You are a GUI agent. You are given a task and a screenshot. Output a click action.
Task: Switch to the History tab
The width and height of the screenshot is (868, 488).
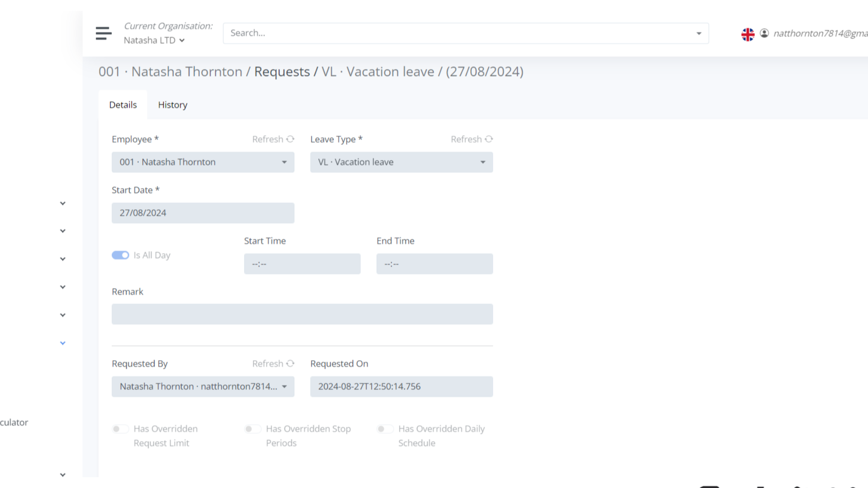coord(172,104)
